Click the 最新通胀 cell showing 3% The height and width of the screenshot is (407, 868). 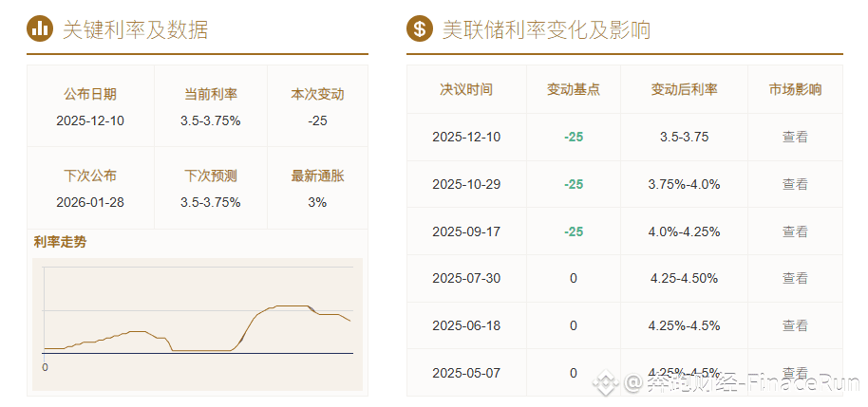tap(317, 188)
